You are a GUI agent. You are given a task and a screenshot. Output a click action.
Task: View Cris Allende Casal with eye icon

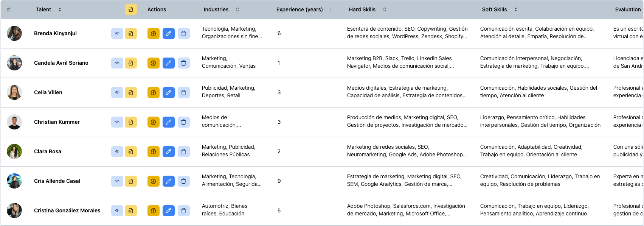point(117,181)
